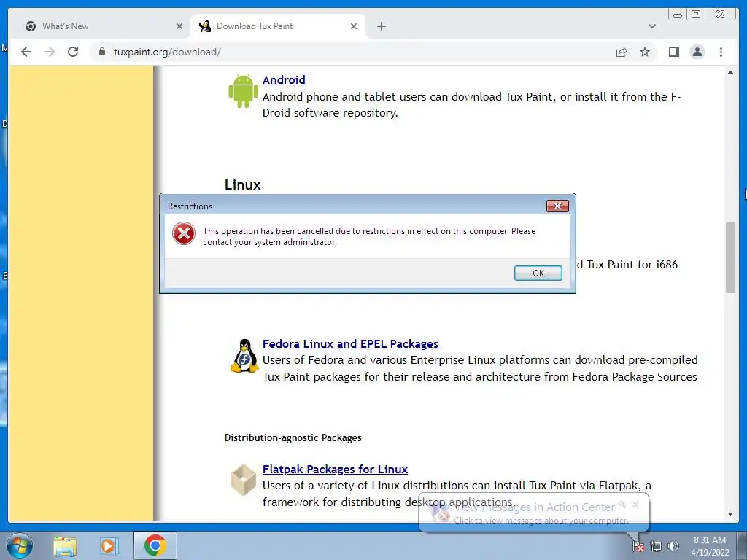Close the Action Center notification balloon
Image resolution: width=747 pixels, height=560 pixels.
point(635,505)
